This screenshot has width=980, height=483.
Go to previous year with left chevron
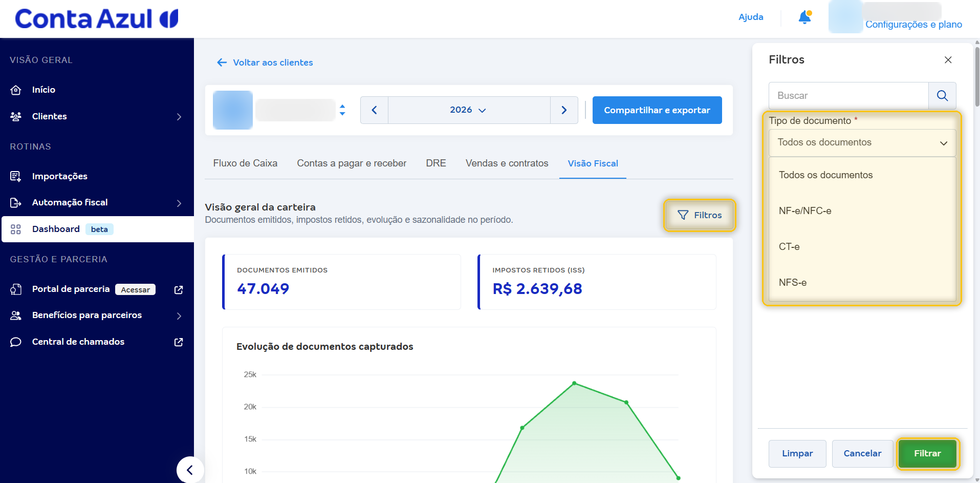pos(374,110)
